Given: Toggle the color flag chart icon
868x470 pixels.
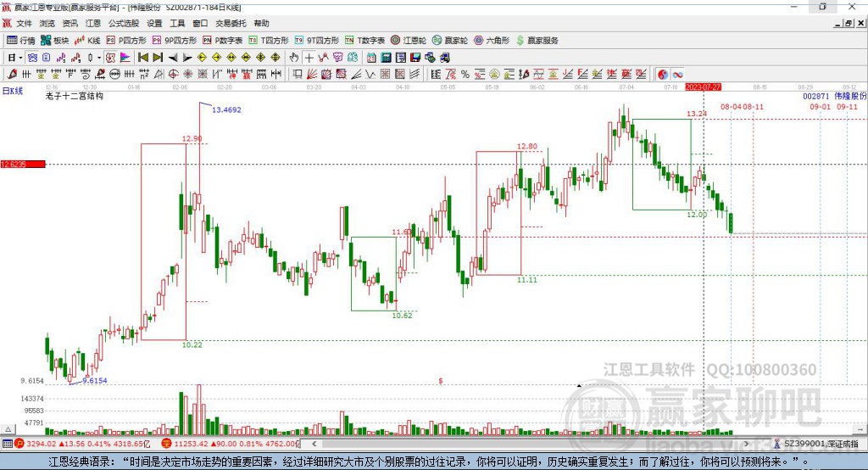Looking at the screenshot, I should (x=125, y=58).
